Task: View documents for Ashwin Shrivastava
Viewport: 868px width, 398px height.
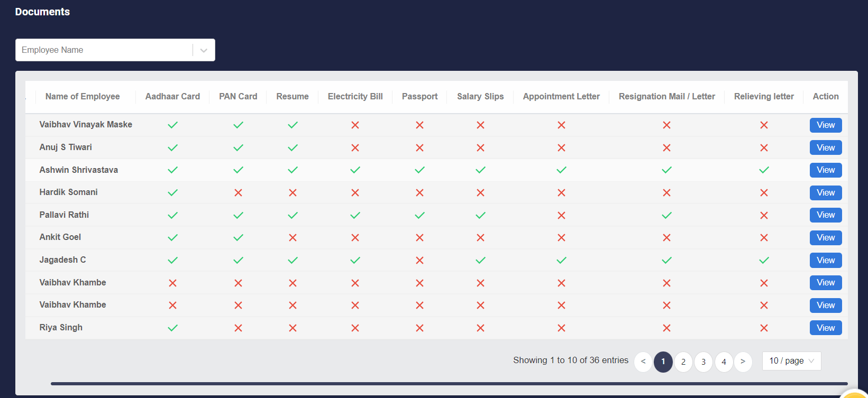Action: click(x=825, y=170)
